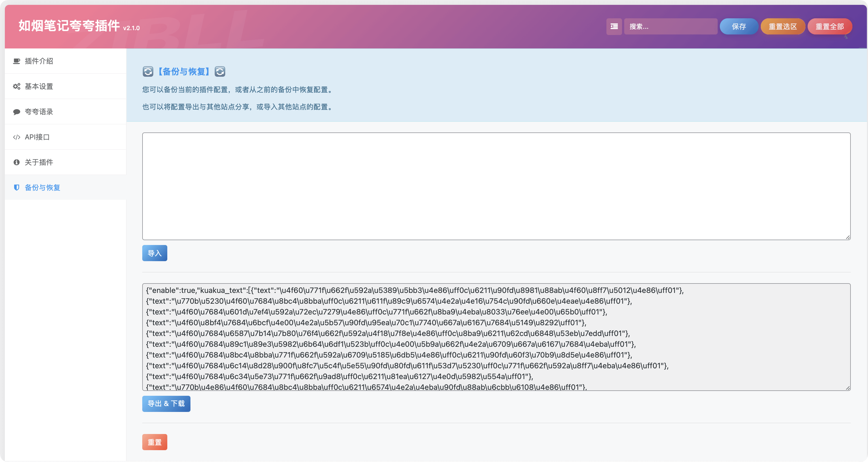
Task: Click the coffee cup icon beside 插件介绍
Action: pos(16,61)
